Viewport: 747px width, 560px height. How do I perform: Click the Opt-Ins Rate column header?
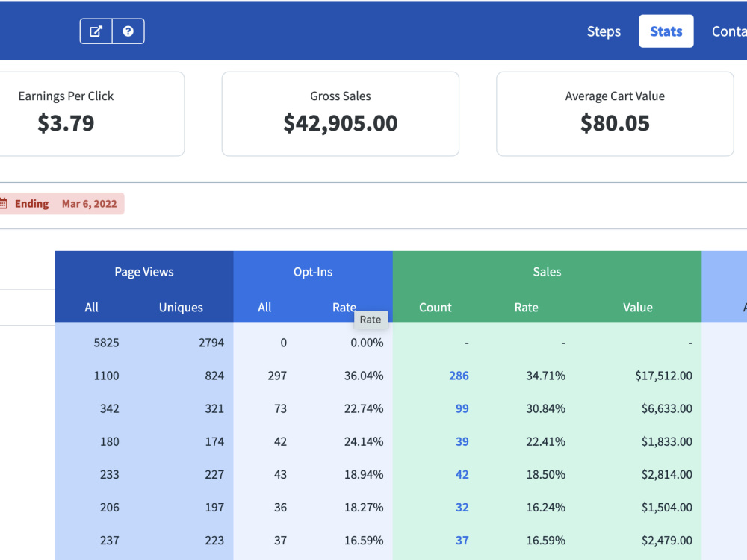pos(344,307)
